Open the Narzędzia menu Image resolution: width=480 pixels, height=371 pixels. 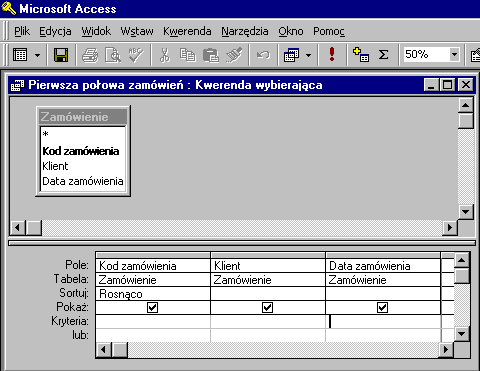[x=245, y=31]
